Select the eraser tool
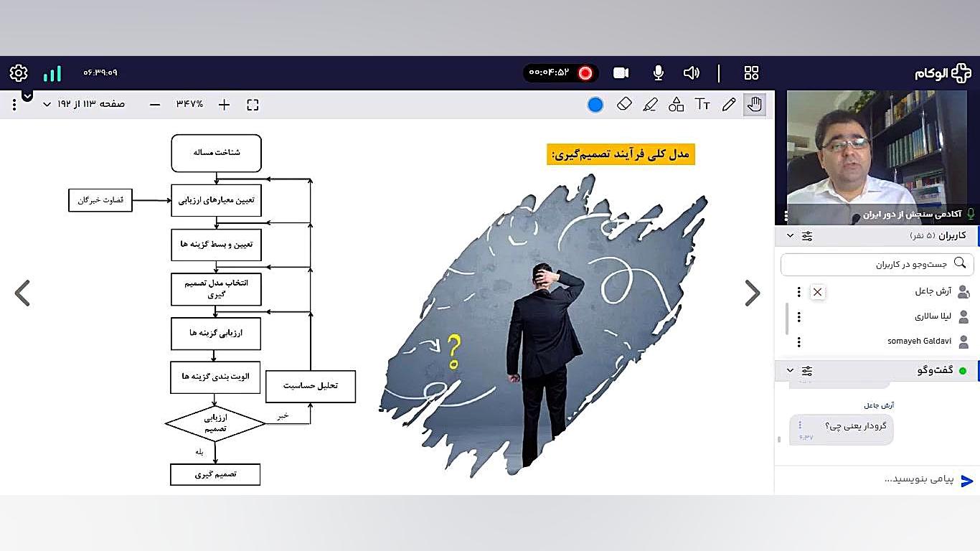Image resolution: width=980 pixels, height=551 pixels. click(x=624, y=105)
